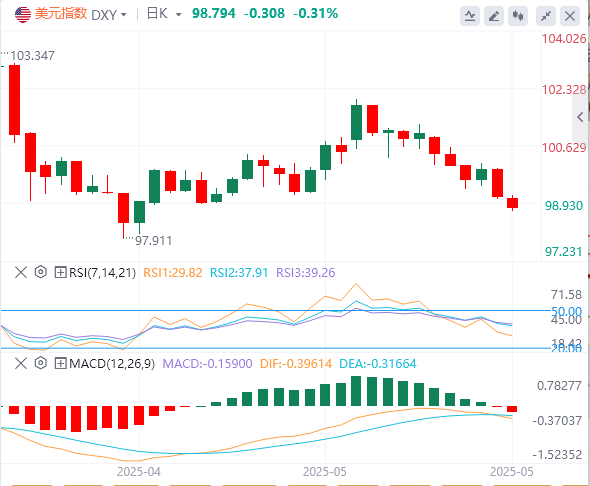The width and height of the screenshot is (590, 486).
Task: Remove the RSI indicator with X
Action: (x=21, y=272)
